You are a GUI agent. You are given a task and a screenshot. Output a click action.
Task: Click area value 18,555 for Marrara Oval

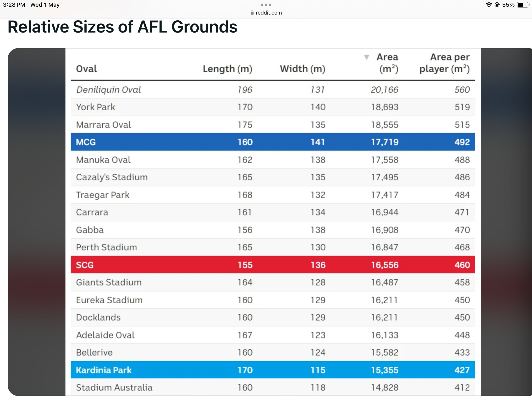pyautogui.click(x=385, y=125)
